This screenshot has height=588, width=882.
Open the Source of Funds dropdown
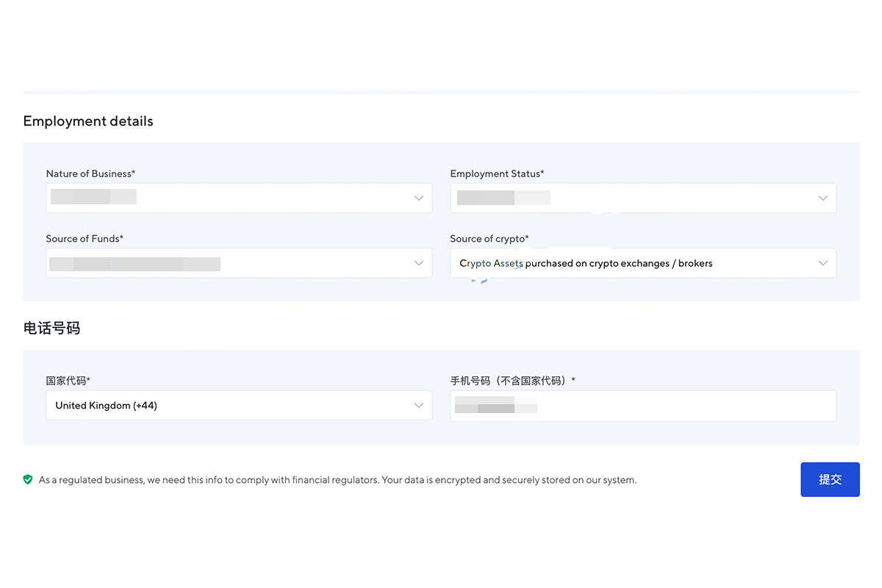(239, 263)
